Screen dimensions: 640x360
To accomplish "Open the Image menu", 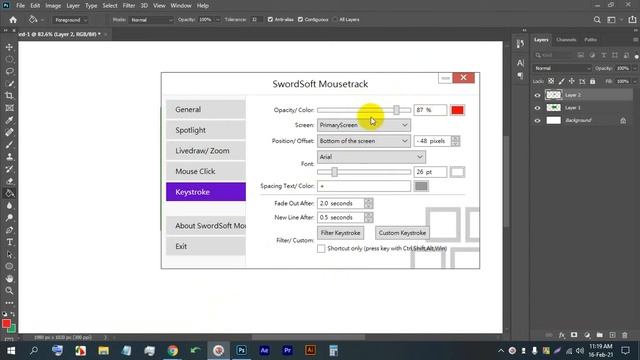I will (x=53, y=6).
